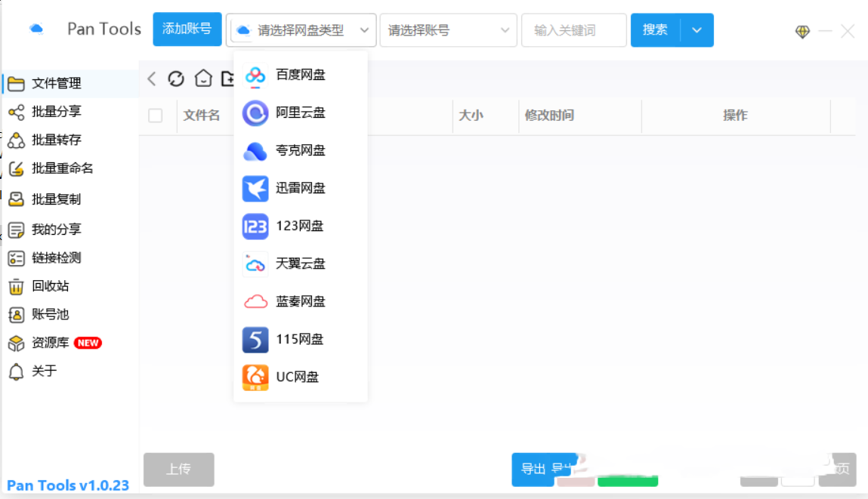
Task: Refresh the file list
Action: point(176,78)
